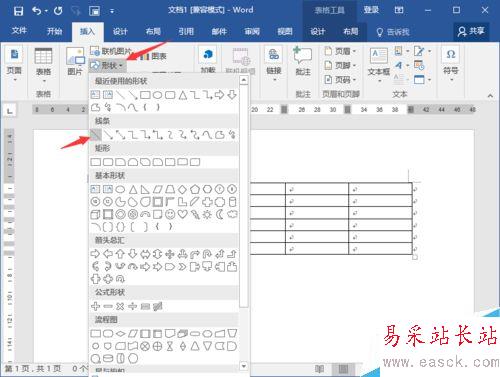Open the Customize Quick Access Toolbar dropdown
The height and width of the screenshot is (377, 500).
(x=112, y=11)
